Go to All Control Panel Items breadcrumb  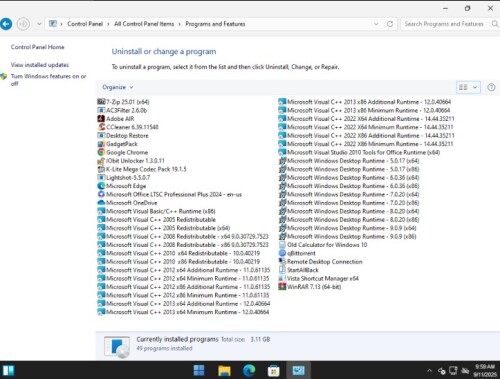144,24
